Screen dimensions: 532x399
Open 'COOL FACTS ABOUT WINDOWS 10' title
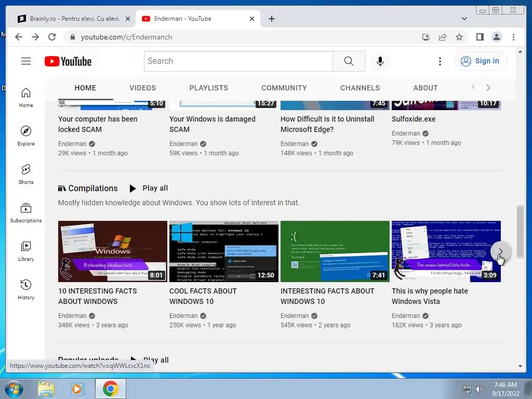203,296
